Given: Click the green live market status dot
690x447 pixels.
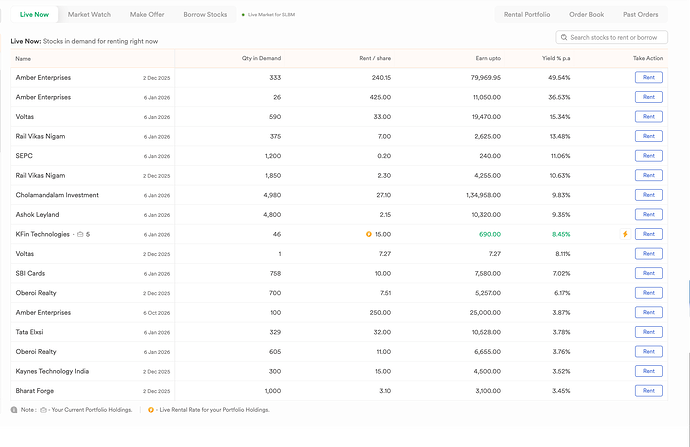Looking at the screenshot, I should click(243, 15).
